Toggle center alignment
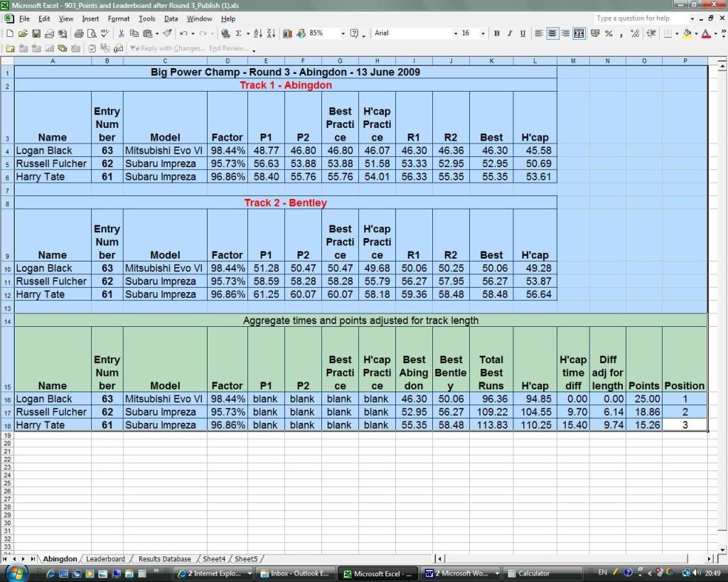Image resolution: width=728 pixels, height=582 pixels. coord(552,33)
